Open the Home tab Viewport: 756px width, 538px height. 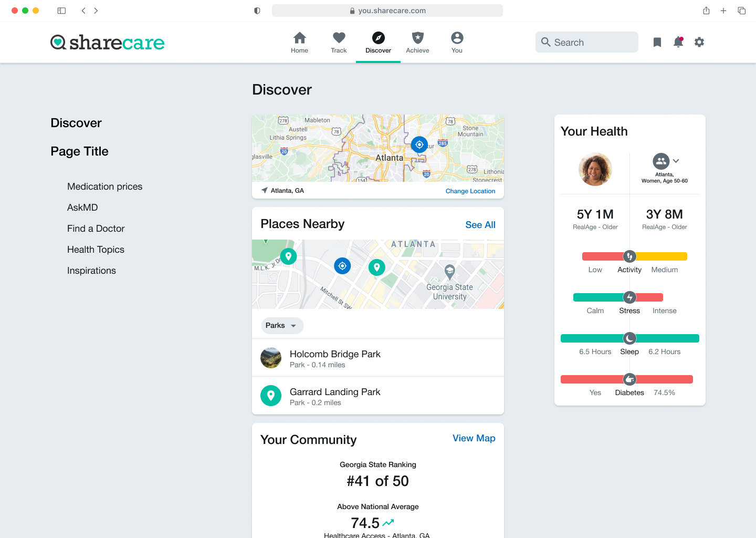[x=299, y=43]
